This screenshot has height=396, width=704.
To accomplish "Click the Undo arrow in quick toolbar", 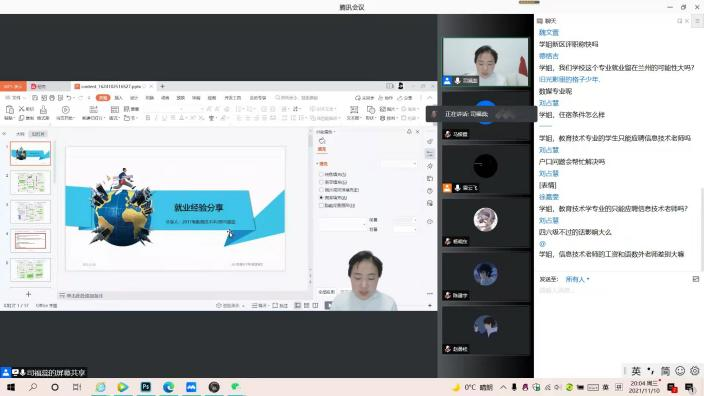I will coord(69,97).
